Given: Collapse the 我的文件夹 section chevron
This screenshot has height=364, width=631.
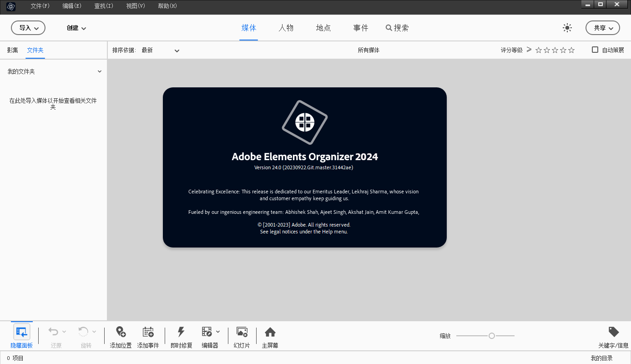Looking at the screenshot, I should tap(100, 71).
